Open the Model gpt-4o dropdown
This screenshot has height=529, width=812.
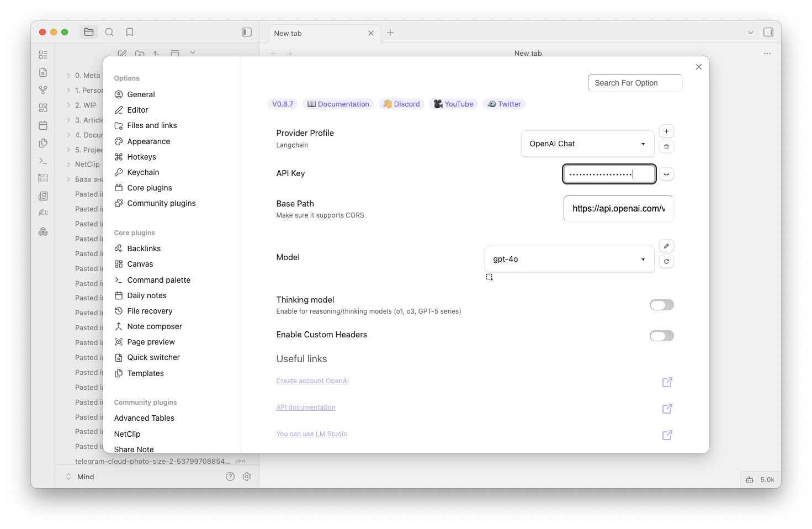(570, 259)
